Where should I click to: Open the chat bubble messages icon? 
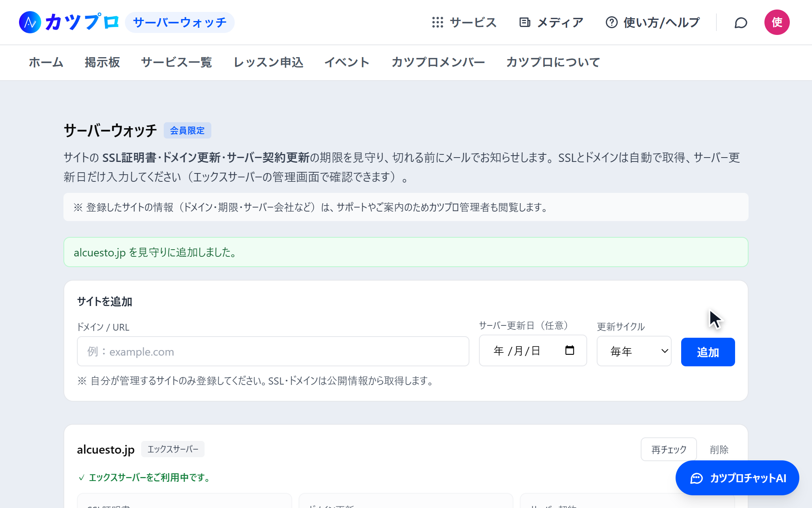[x=741, y=23]
